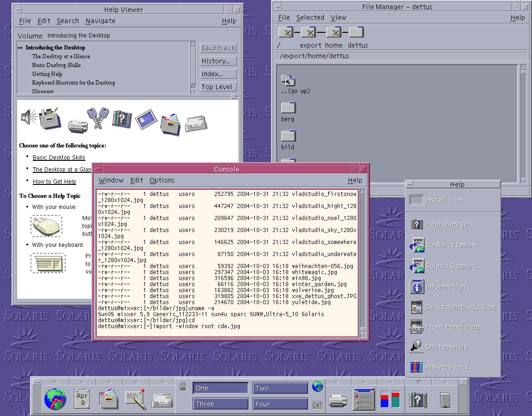The image size is (532, 416).
Task: Open the Help subpanel window menu button
Action: click(x=410, y=184)
